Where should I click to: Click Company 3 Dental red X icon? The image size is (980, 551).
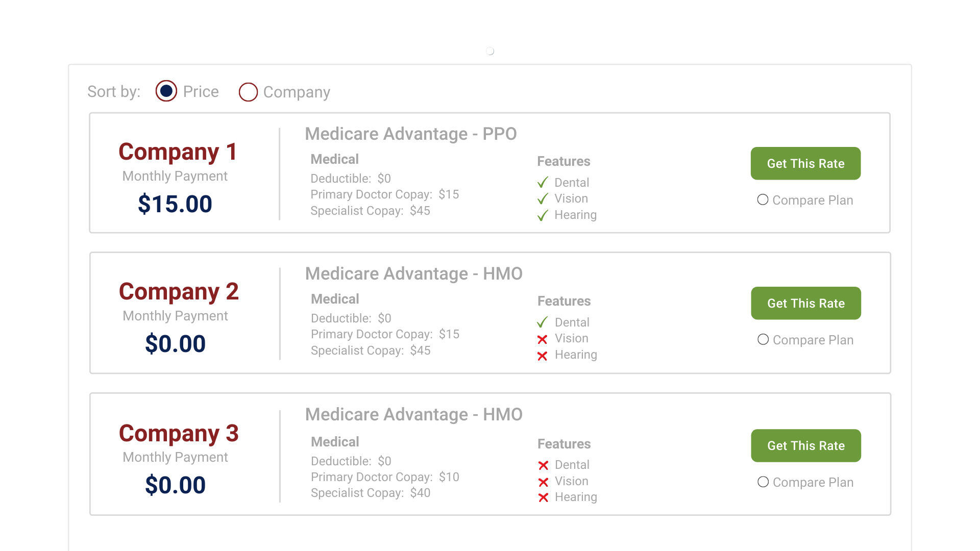click(543, 465)
